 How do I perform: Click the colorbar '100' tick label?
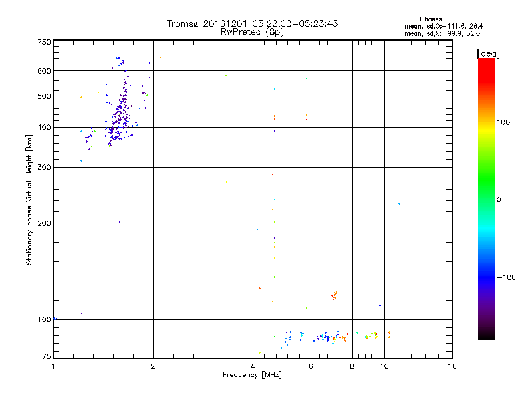[503, 122]
